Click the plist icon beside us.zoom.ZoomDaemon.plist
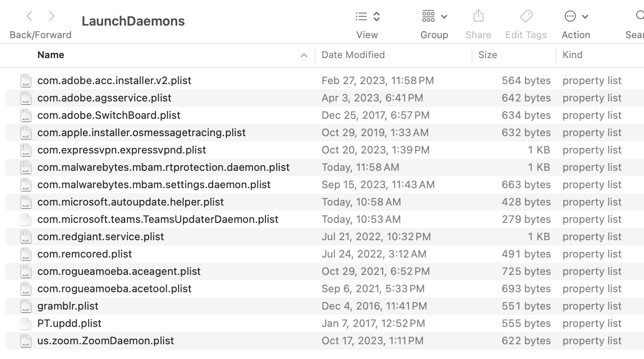The height and width of the screenshot is (359, 644). tap(26, 341)
